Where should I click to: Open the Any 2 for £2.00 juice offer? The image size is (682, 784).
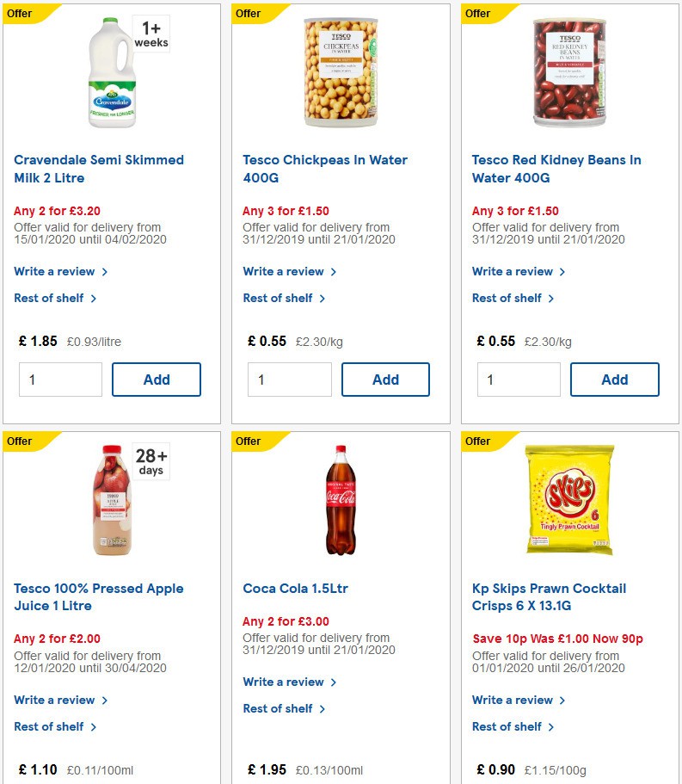pos(57,639)
